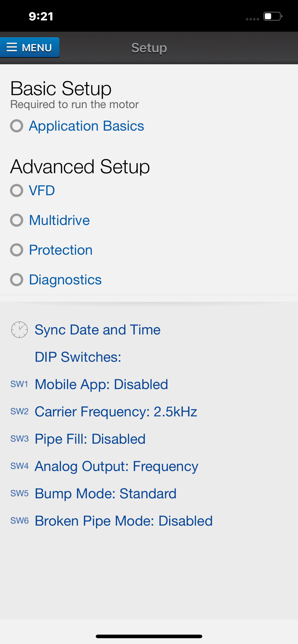
Task: Tap the battery indicator in status bar
Action: point(273,16)
